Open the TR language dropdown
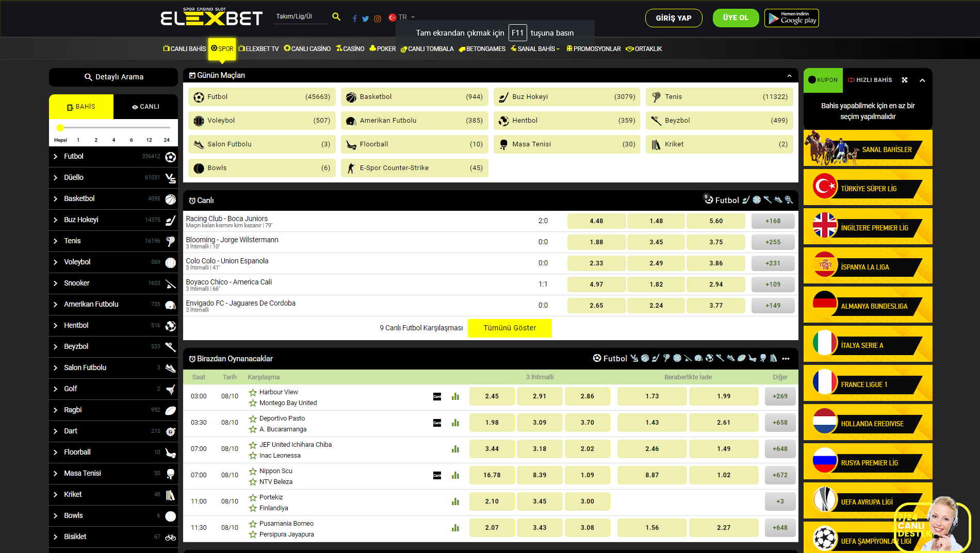980x553 pixels. pyautogui.click(x=402, y=17)
